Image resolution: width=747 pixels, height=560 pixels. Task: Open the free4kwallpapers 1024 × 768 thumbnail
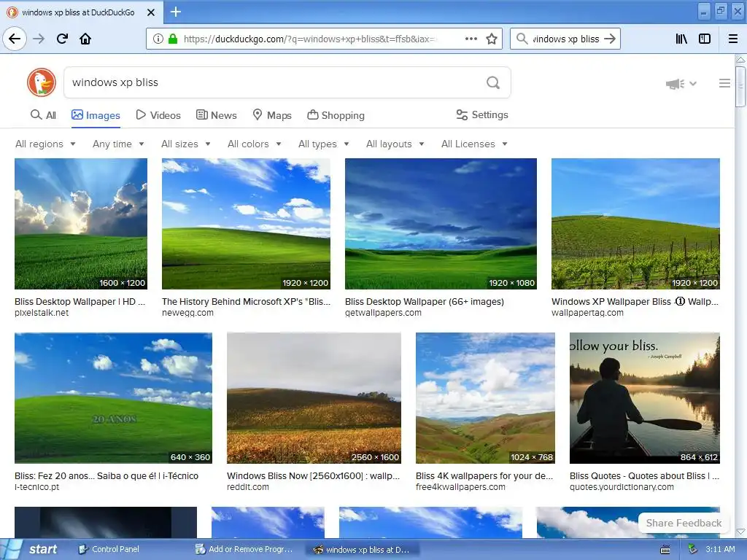pos(485,398)
